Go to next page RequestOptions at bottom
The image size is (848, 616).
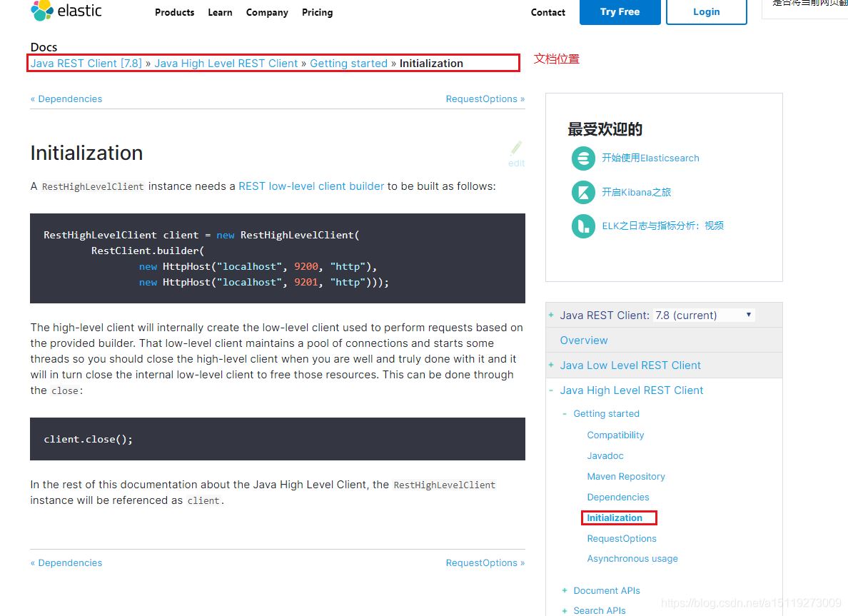pos(485,563)
